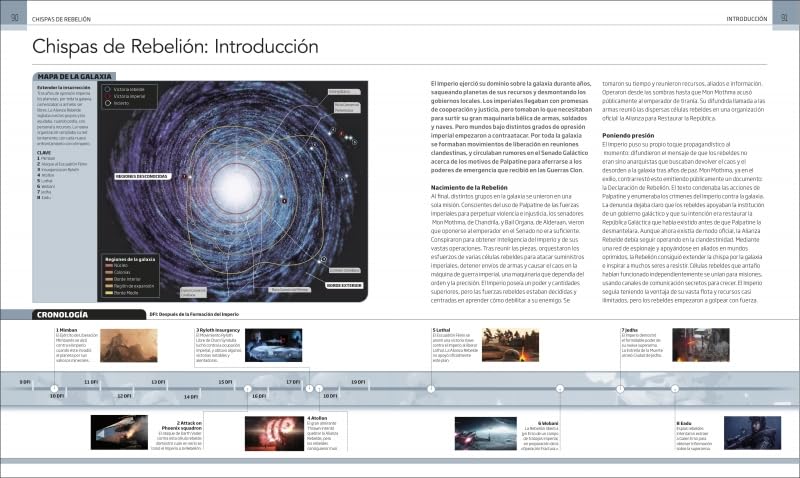
Task: Click the Victoria rebelde legend circle icon
Action: coord(107,89)
